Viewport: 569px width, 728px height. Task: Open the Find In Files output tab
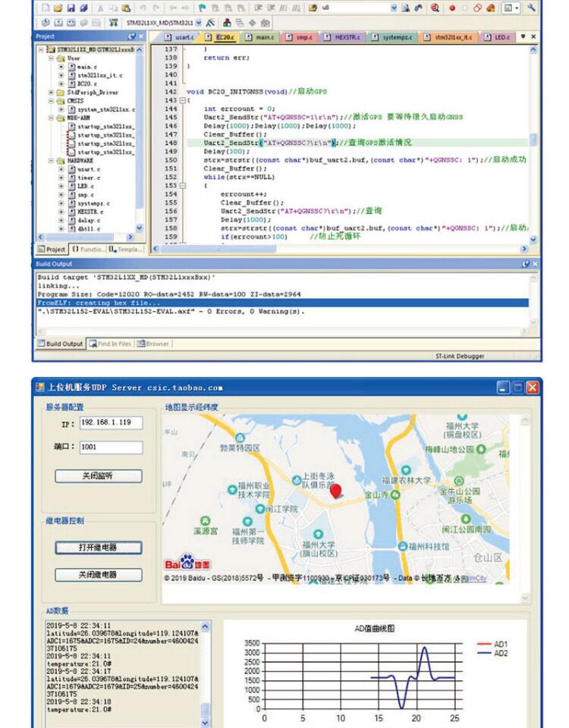point(110,344)
